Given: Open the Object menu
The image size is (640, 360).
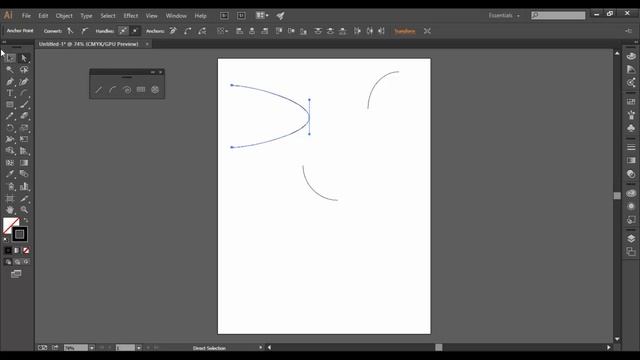Looking at the screenshot, I should pyautogui.click(x=64, y=16).
